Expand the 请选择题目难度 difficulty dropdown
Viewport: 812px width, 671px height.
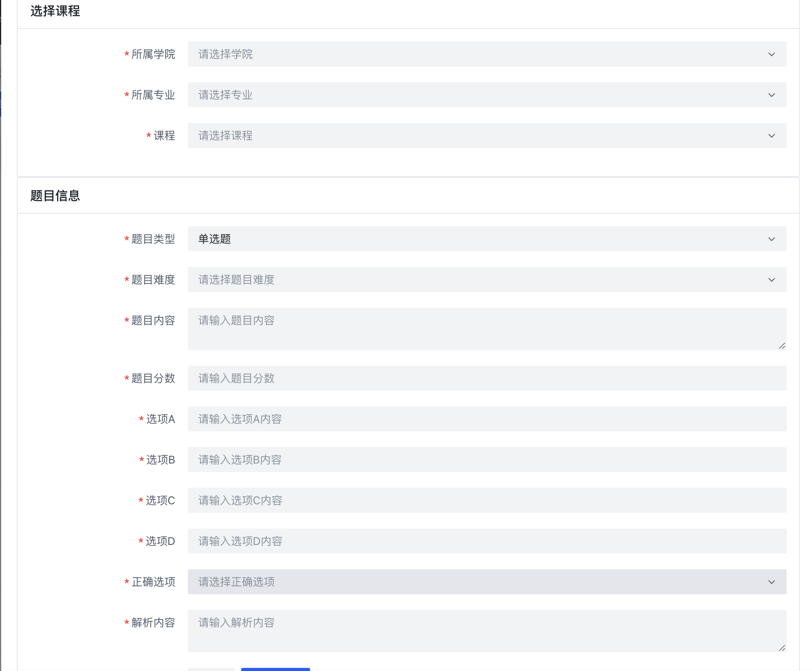[x=487, y=280]
